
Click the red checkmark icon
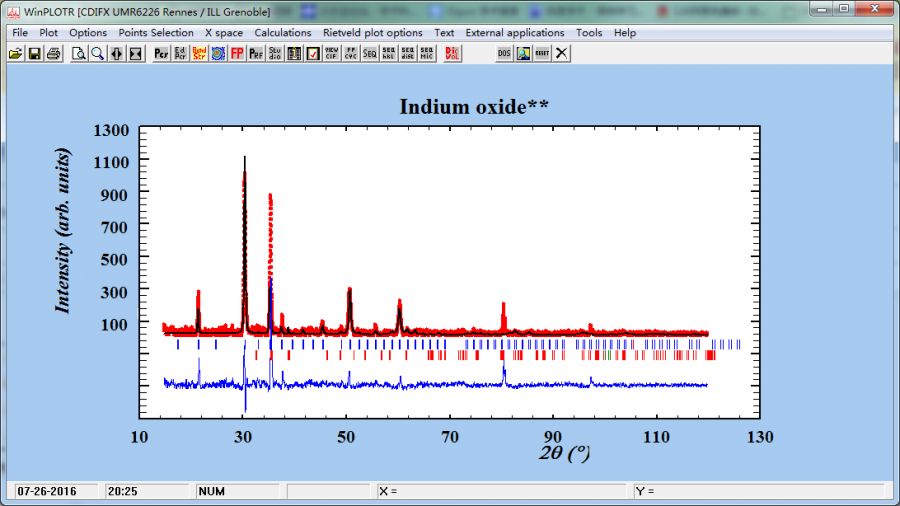point(313,53)
